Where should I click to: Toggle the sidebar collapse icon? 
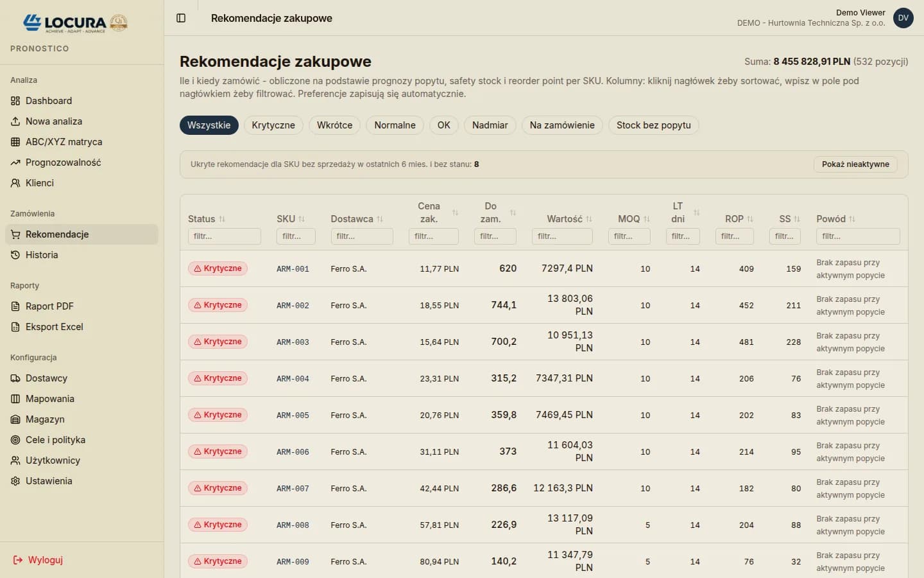(x=181, y=18)
